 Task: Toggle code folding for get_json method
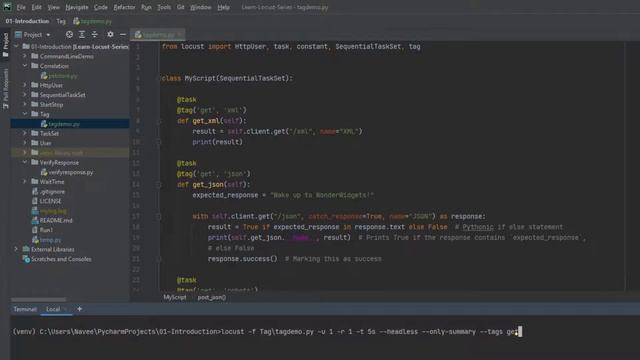pos(159,184)
